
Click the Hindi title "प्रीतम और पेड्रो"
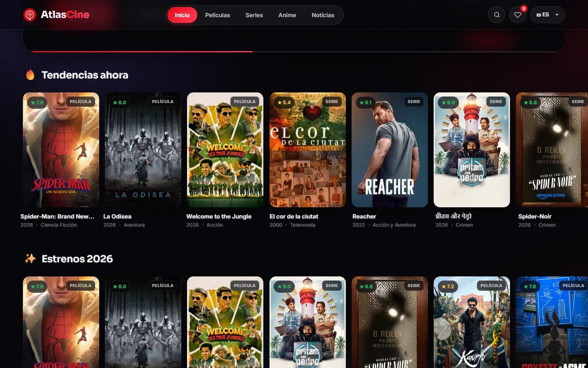tap(453, 216)
